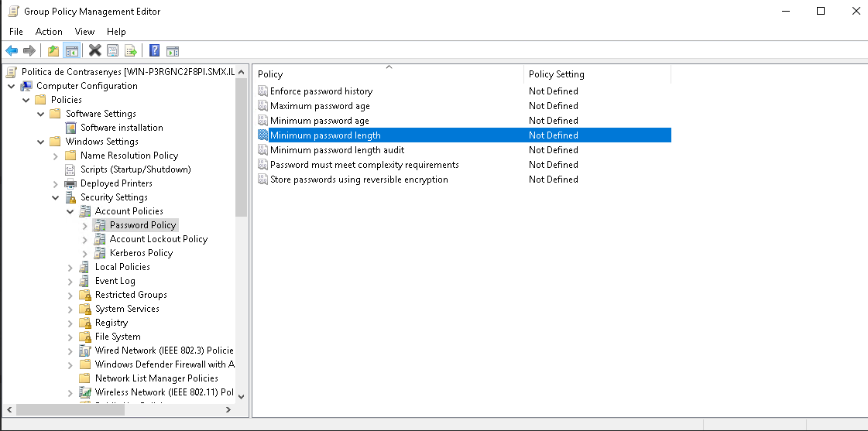Select Kerberos Policy in the tree
Screen dimensions: 868x431
click(141, 253)
